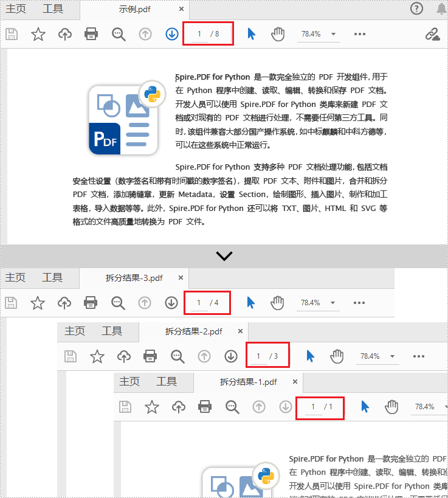Go to next page in 拆分结果-2.pdf
The image size is (448, 498).
(231, 356)
